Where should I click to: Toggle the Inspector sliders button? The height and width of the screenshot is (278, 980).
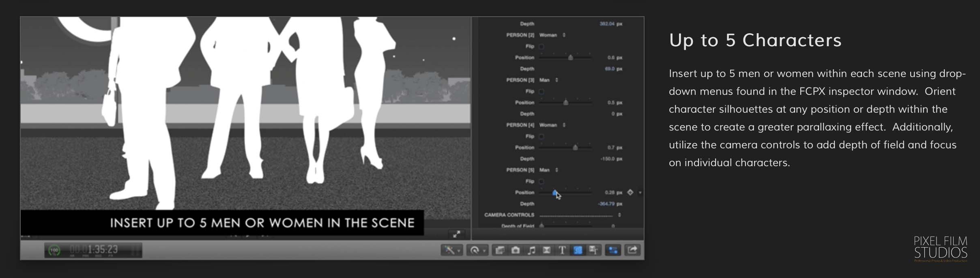pyautogui.click(x=613, y=250)
